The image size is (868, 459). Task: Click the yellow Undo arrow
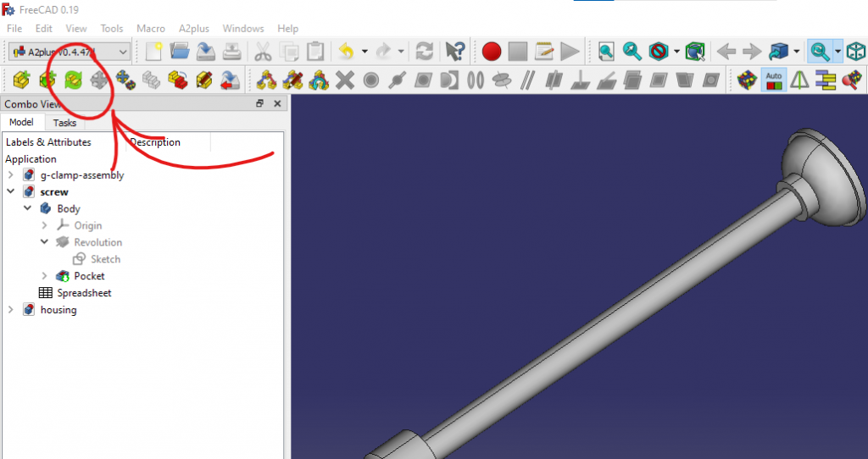(x=346, y=52)
